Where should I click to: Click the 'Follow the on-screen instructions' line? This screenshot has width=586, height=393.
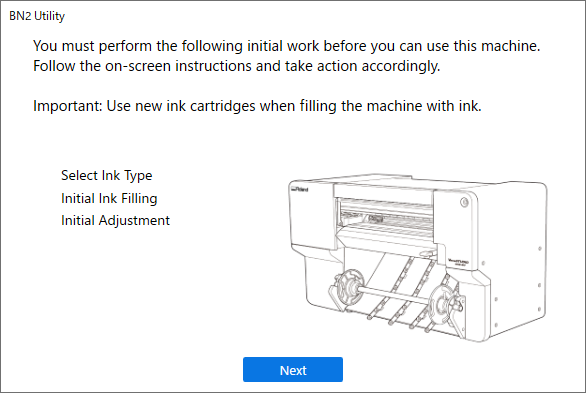pyautogui.click(x=237, y=66)
